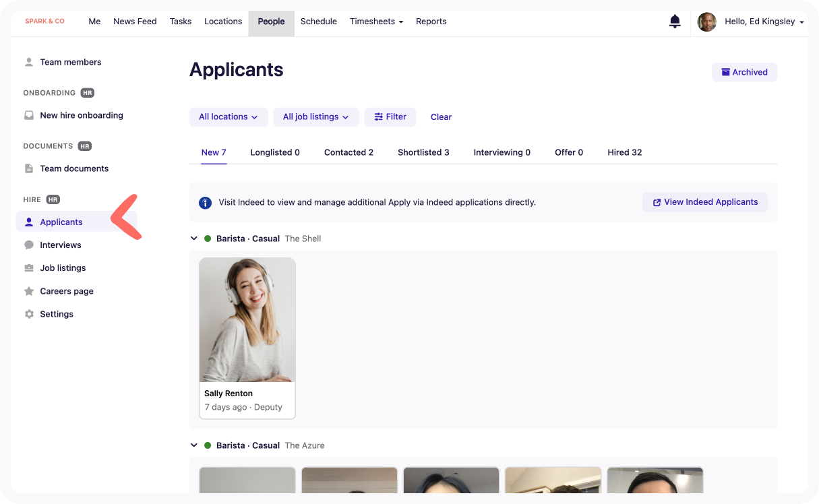This screenshot has width=819, height=504.
Task: Collapse the Barista Casual The Azure group
Action: click(x=194, y=445)
